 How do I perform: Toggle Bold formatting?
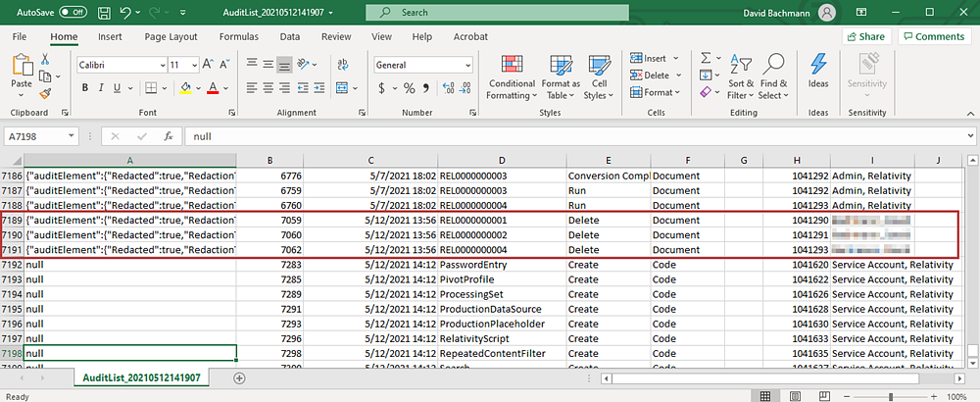click(84, 88)
